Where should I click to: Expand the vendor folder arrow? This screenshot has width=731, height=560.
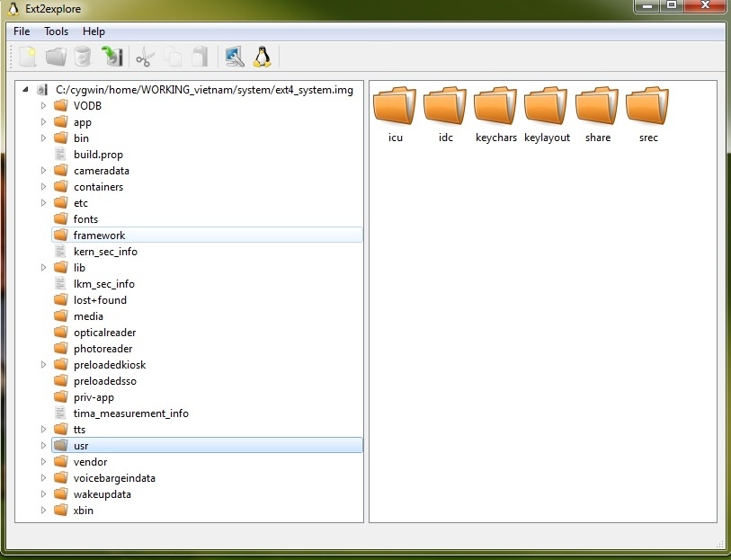pos(43,462)
